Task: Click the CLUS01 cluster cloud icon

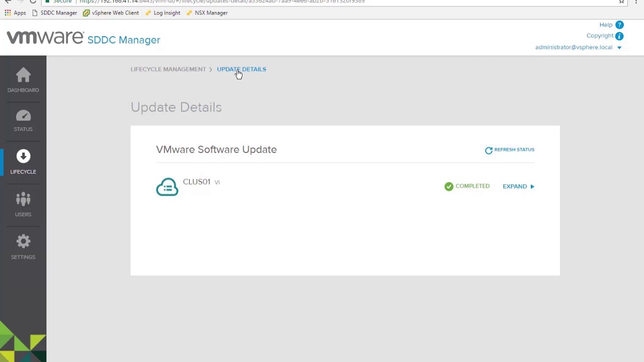Action: point(167,187)
